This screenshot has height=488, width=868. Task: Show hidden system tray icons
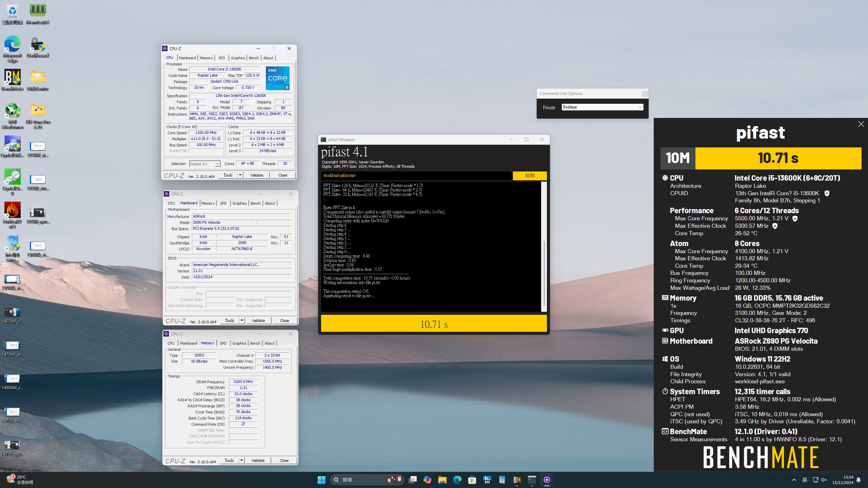tap(794, 480)
